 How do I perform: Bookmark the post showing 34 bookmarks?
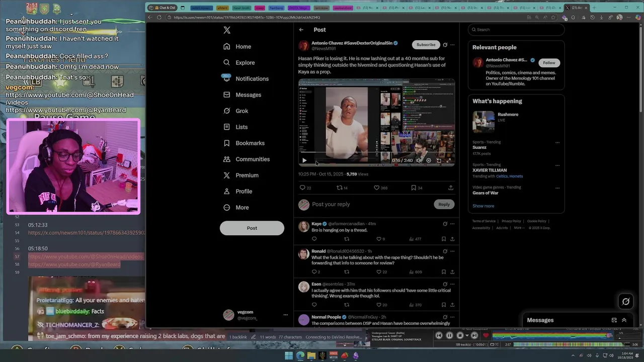point(414,188)
